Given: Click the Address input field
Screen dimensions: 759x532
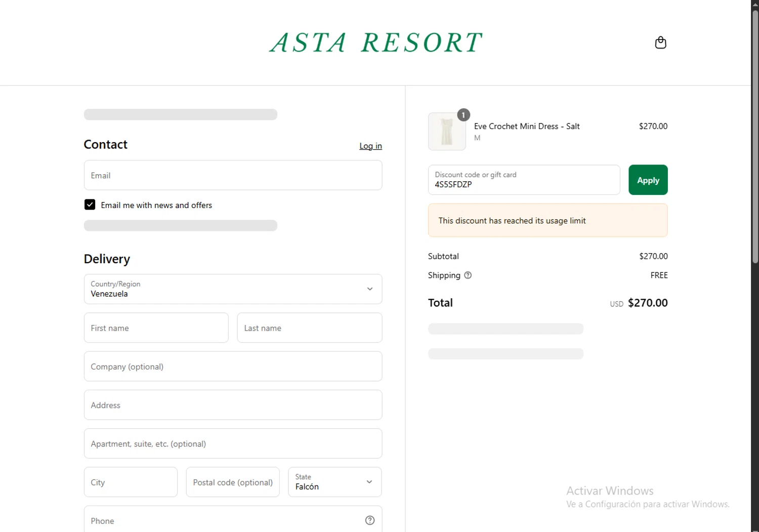Looking at the screenshot, I should [233, 405].
